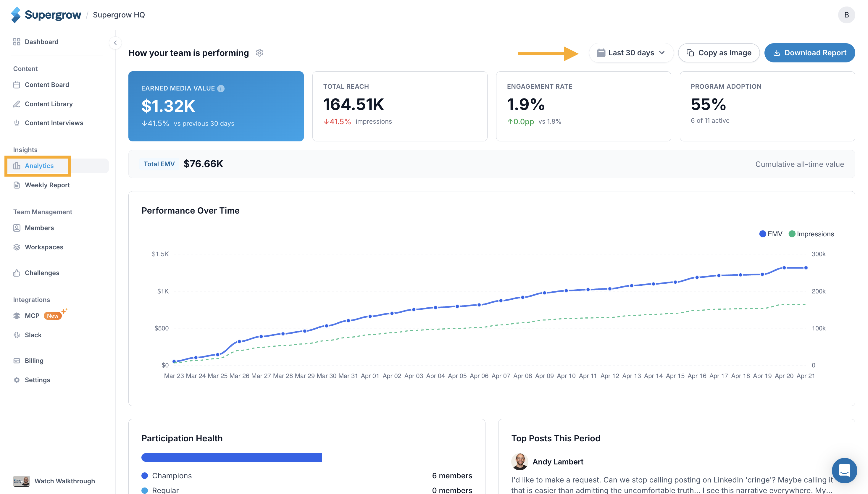This screenshot has height=494, width=868.
Task: Click the Earned Media Value info icon
Action: [221, 88]
